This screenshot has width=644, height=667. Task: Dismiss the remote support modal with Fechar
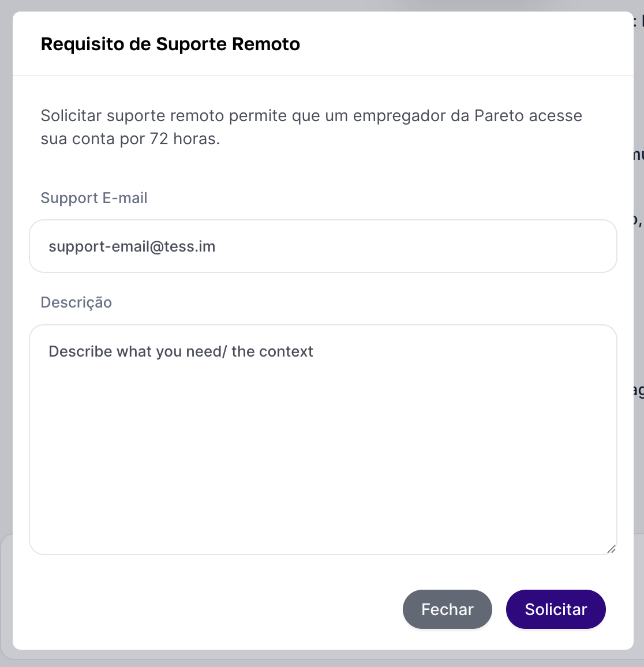[x=447, y=609]
